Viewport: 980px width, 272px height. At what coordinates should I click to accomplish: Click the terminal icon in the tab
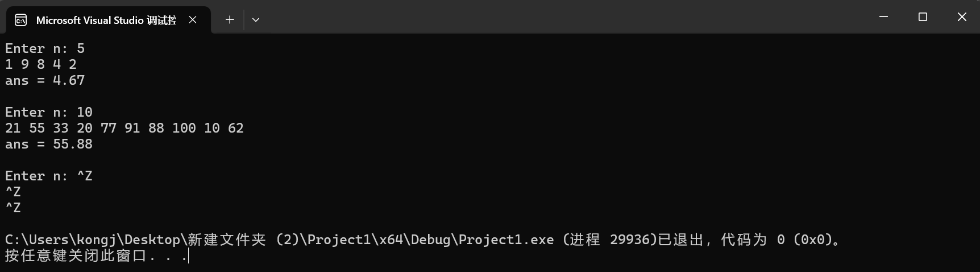coord(21,20)
